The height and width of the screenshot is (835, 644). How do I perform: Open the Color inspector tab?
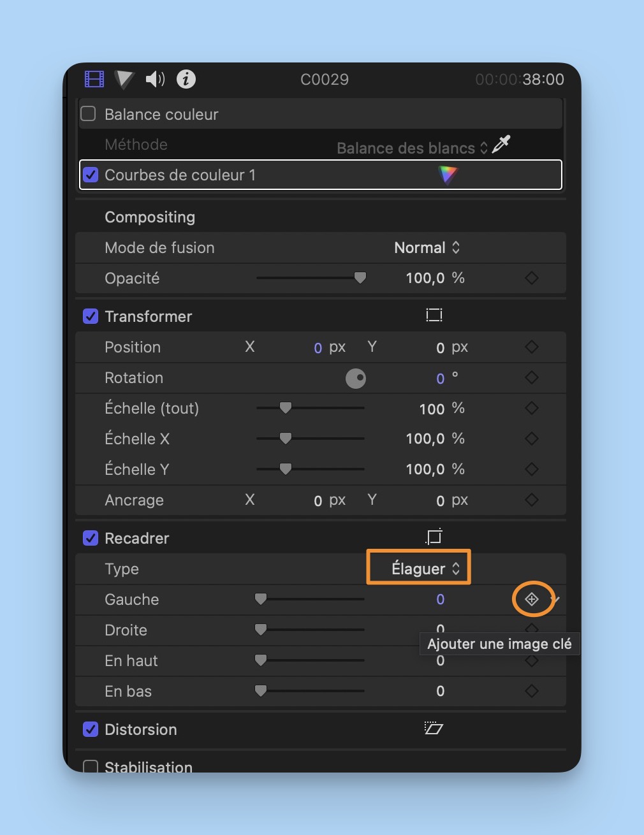coord(124,80)
